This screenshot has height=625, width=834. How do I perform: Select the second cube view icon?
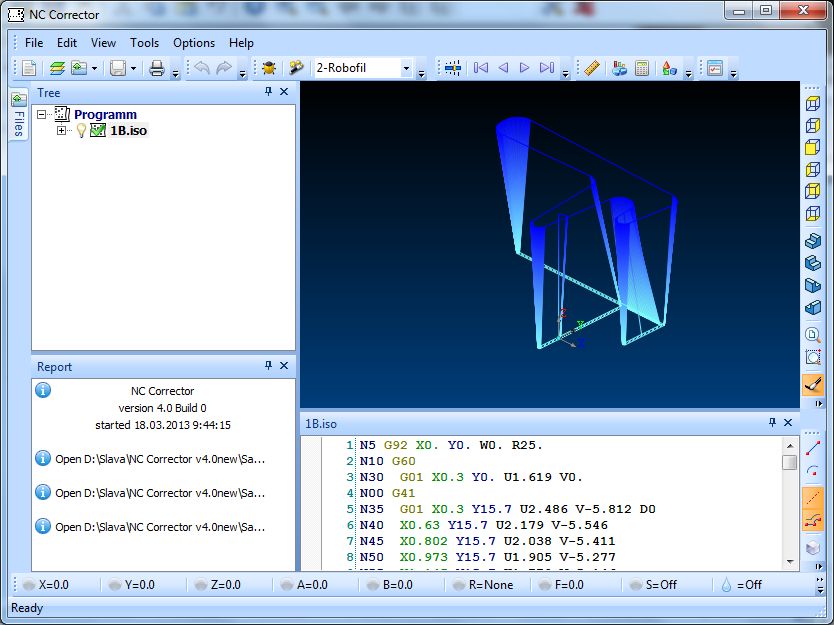tap(812, 125)
